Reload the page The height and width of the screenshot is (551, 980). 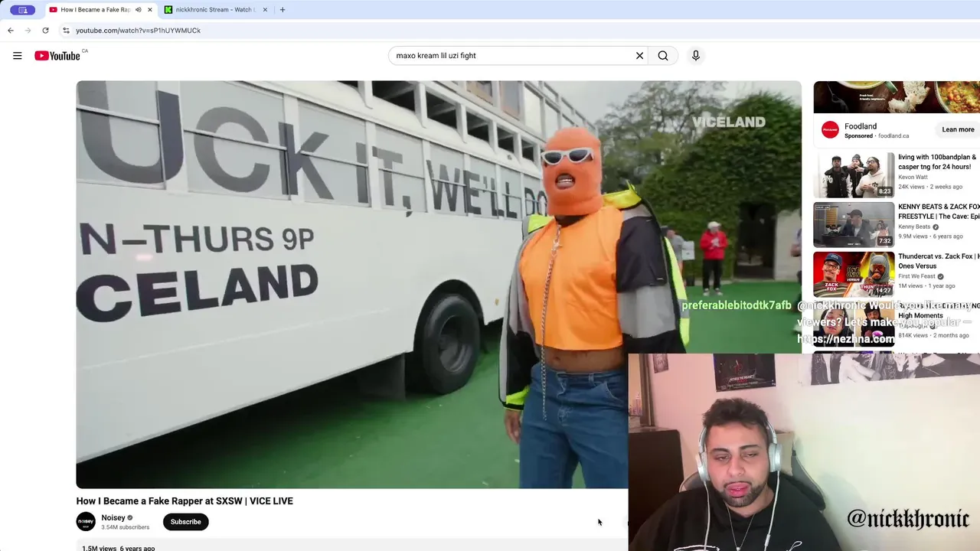pos(46,31)
